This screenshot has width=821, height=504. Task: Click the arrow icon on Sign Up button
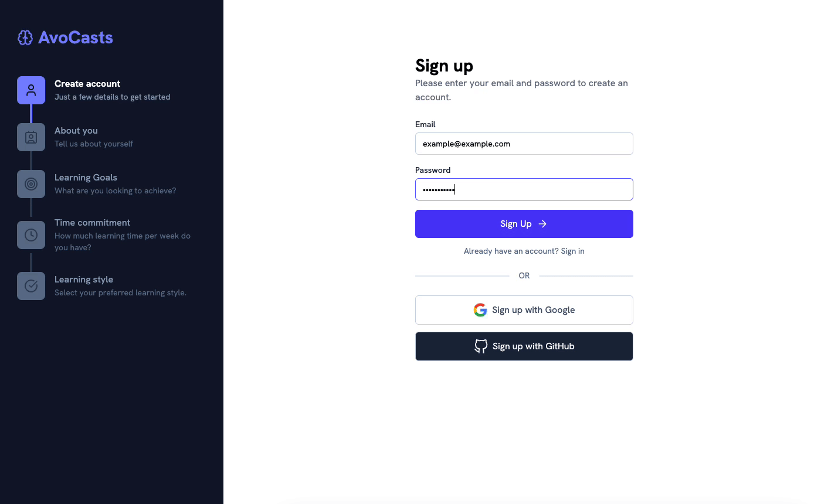(x=542, y=224)
